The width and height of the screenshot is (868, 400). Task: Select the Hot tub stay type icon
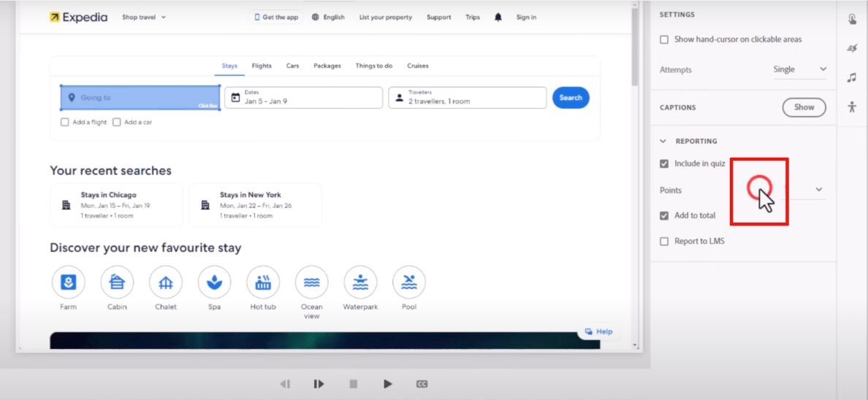point(263,282)
